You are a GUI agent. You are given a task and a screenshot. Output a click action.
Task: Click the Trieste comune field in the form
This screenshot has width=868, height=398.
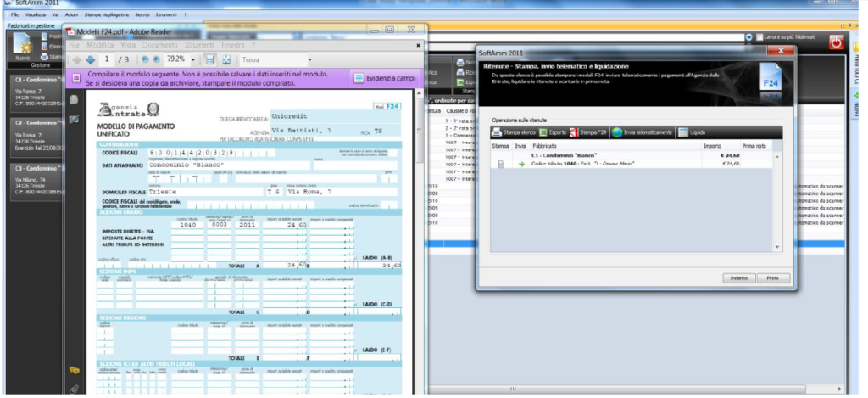click(x=207, y=192)
